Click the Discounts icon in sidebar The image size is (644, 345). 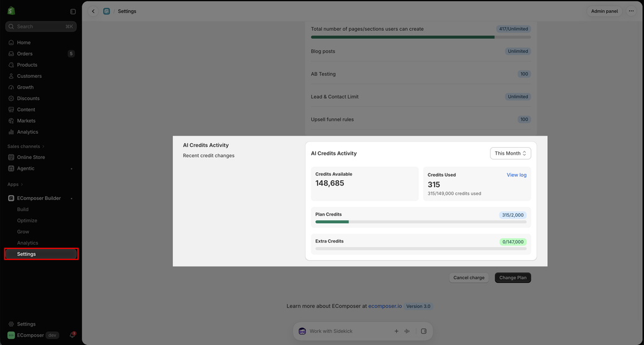click(x=11, y=99)
